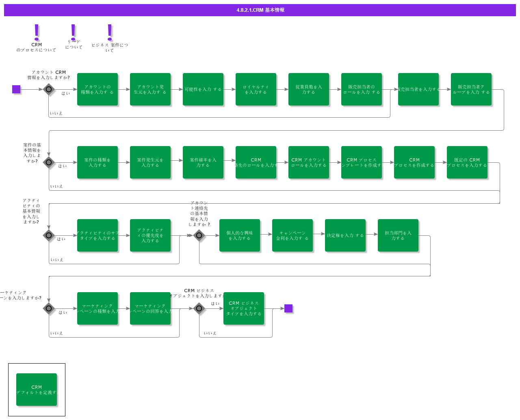Screen dimensions: 520x420
Task: Click the purple start event square
Action: click(16, 89)
